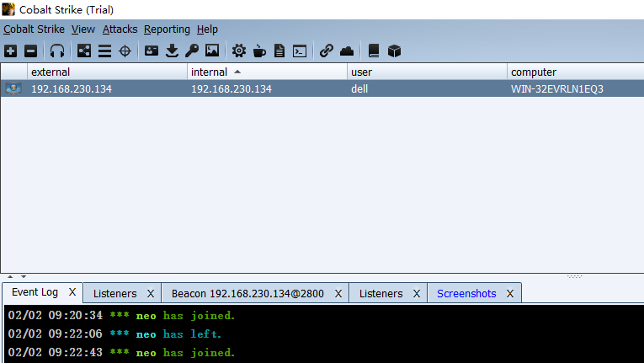644x363 pixels.
Task: Open help page via book icon
Action: pos(374,51)
